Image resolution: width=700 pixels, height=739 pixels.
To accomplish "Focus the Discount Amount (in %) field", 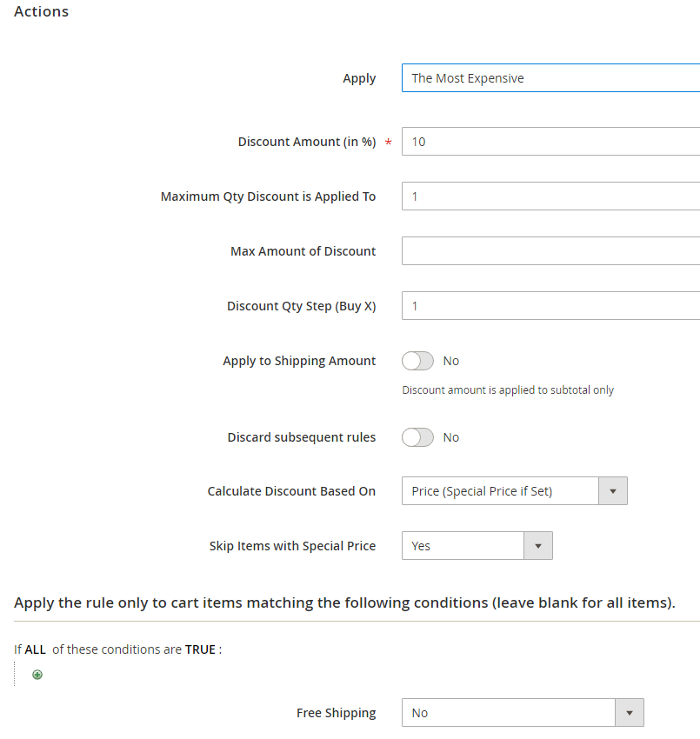I will coord(551,142).
